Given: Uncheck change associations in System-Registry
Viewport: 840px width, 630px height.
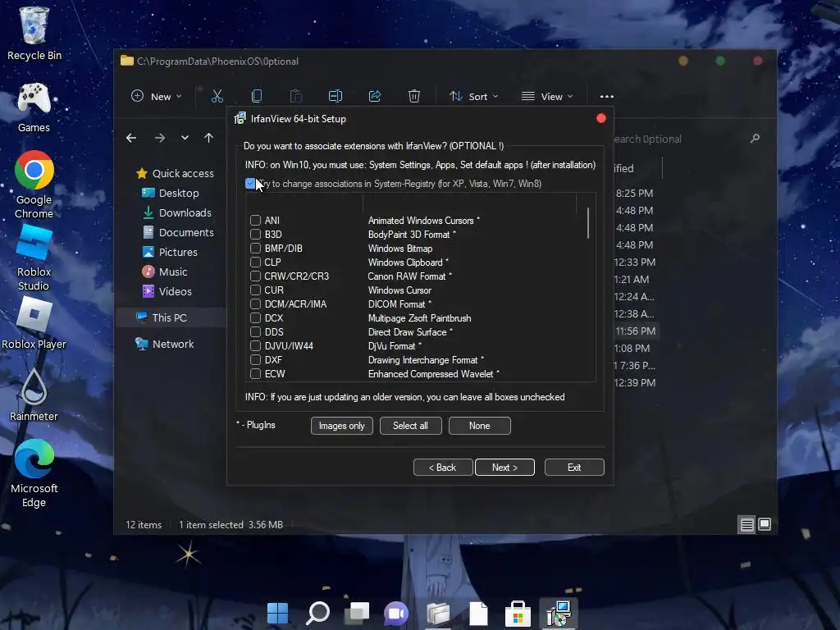Looking at the screenshot, I should coord(250,184).
